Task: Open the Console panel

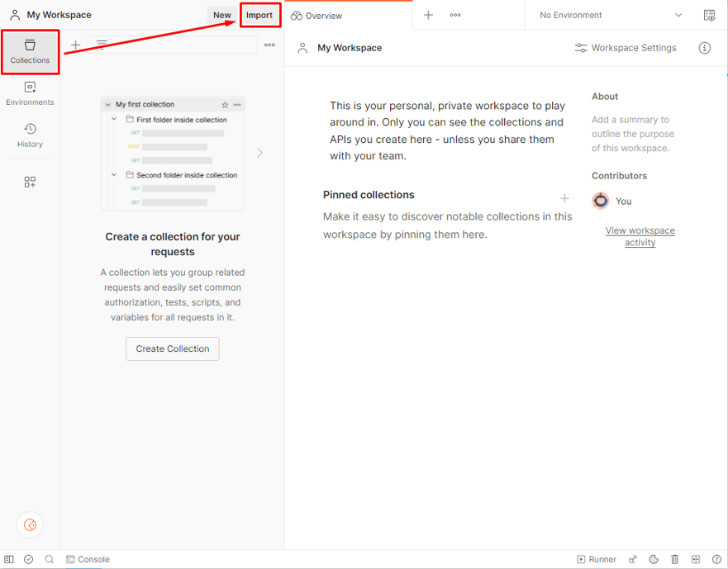Action: click(x=88, y=559)
